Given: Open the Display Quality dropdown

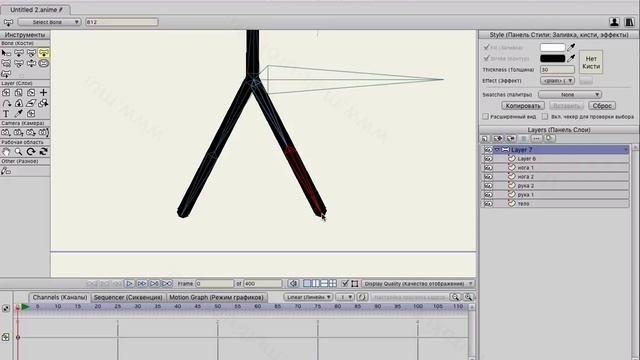Looking at the screenshot, I should pos(418,284).
